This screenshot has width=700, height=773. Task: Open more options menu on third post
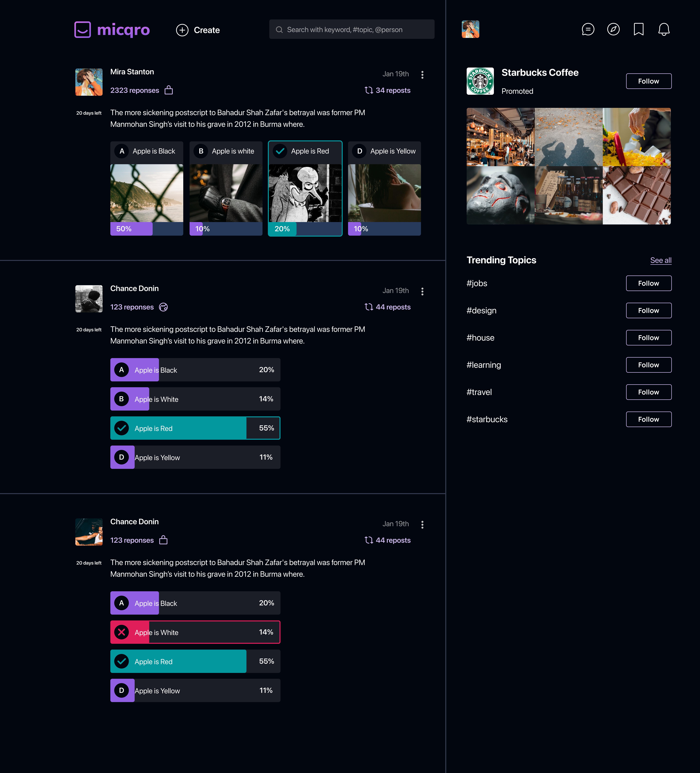click(x=422, y=524)
